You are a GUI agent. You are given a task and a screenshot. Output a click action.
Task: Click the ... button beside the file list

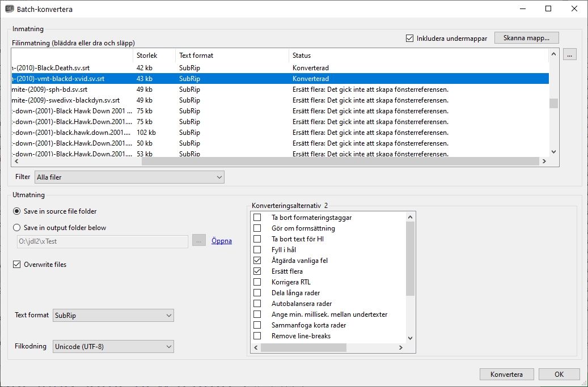click(569, 54)
